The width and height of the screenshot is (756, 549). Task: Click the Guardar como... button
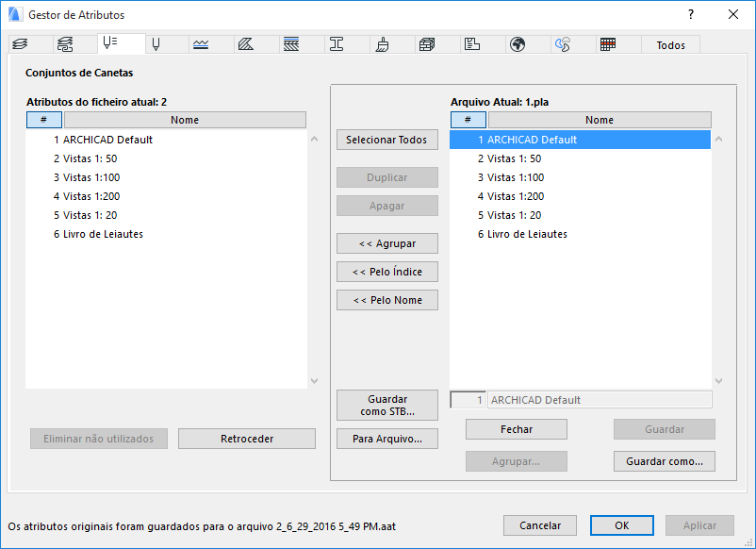point(665,461)
